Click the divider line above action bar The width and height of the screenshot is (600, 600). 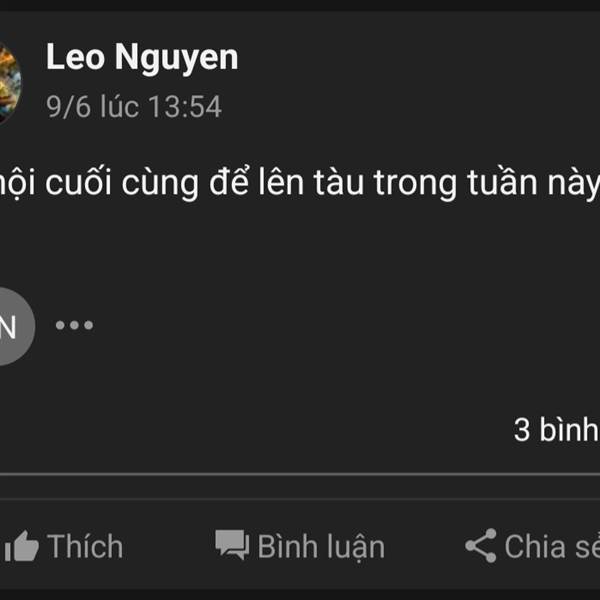coord(300,474)
